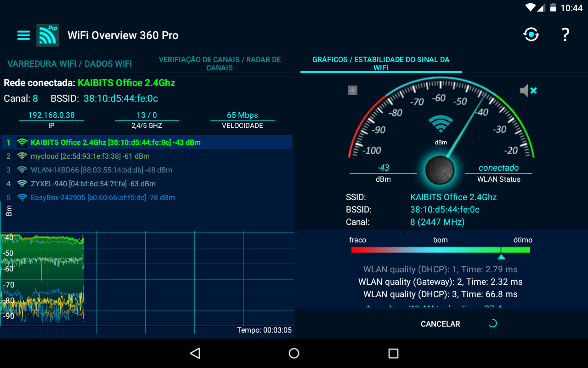The image size is (588, 368).
Task: Select network 'WLAN-14BD66 [88:03:55:14:bd:db] -48 dBm'
Action: [147, 170]
